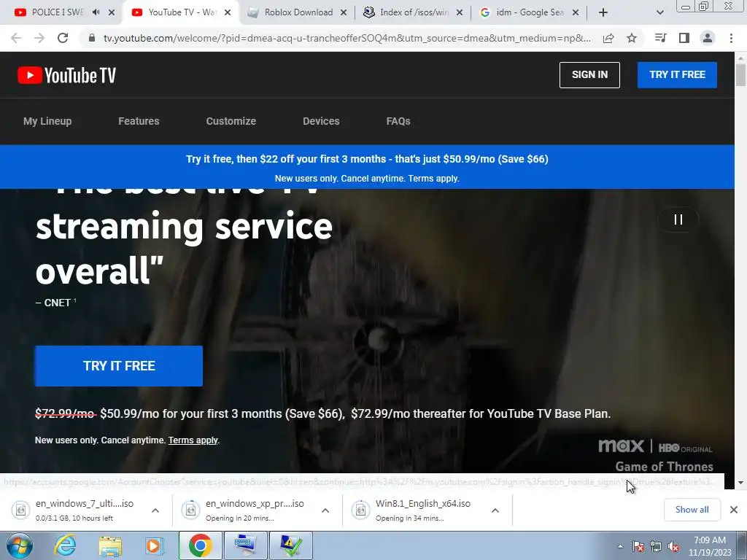Click the taskbar clock 7:09 AM
This screenshot has width=747, height=560.
pyautogui.click(x=710, y=546)
